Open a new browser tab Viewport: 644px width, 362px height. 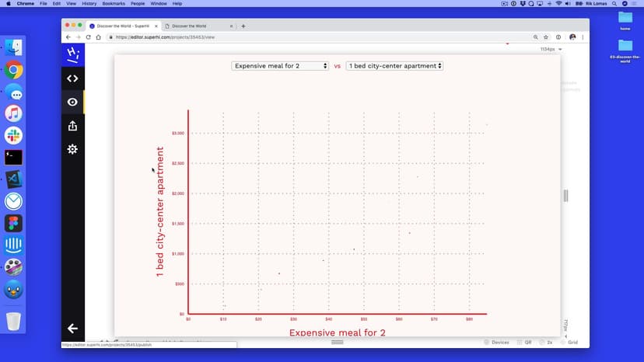pyautogui.click(x=243, y=26)
